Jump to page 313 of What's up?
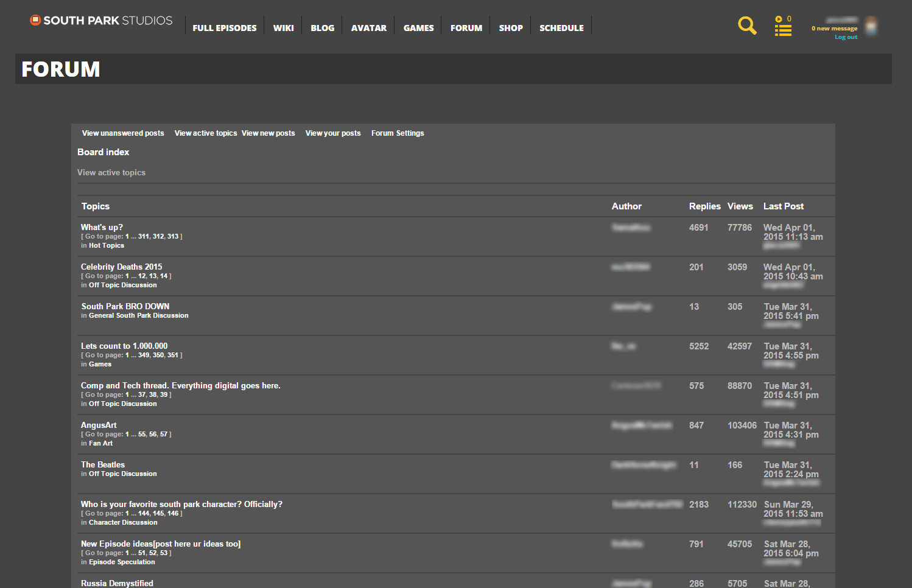 click(173, 236)
